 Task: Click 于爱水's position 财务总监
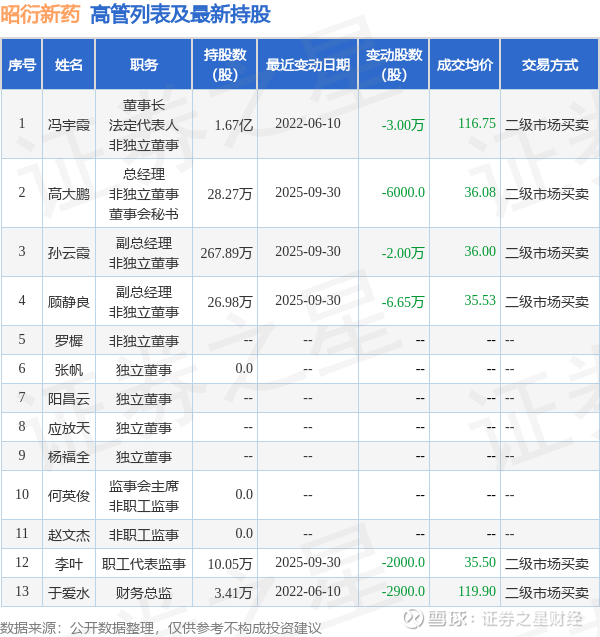pyautogui.click(x=143, y=593)
